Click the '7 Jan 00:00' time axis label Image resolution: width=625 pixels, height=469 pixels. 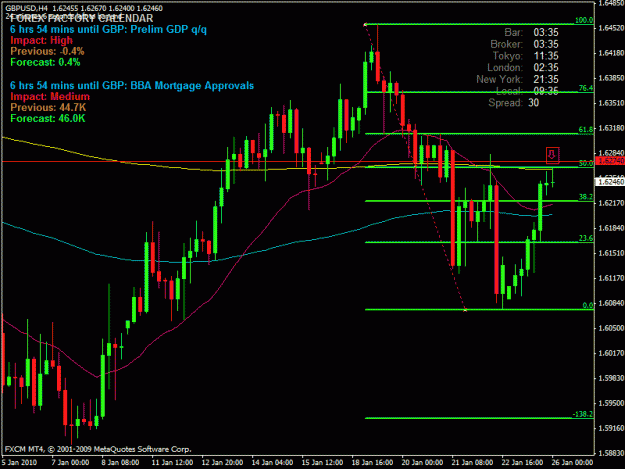pos(71,463)
